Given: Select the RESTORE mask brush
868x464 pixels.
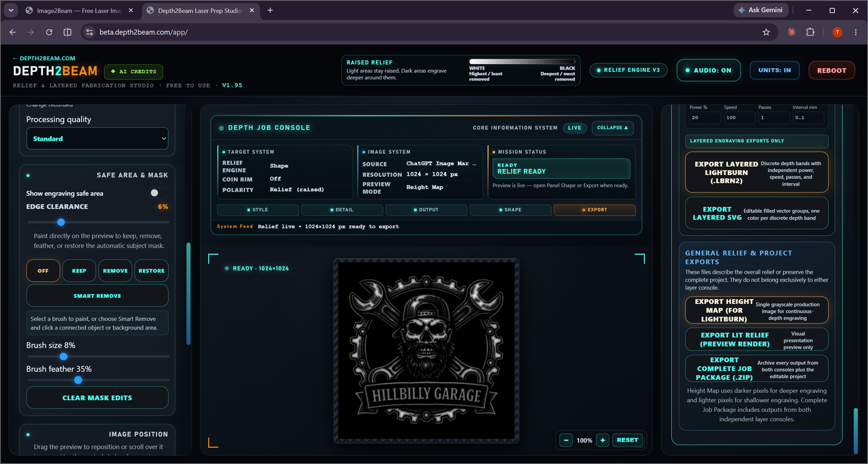Looking at the screenshot, I should point(151,270).
